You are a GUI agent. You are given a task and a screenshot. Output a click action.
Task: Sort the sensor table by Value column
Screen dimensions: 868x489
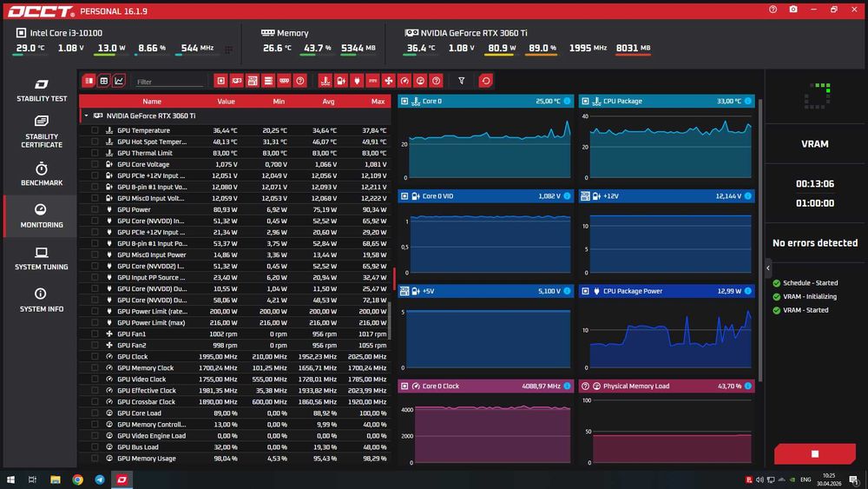click(226, 102)
